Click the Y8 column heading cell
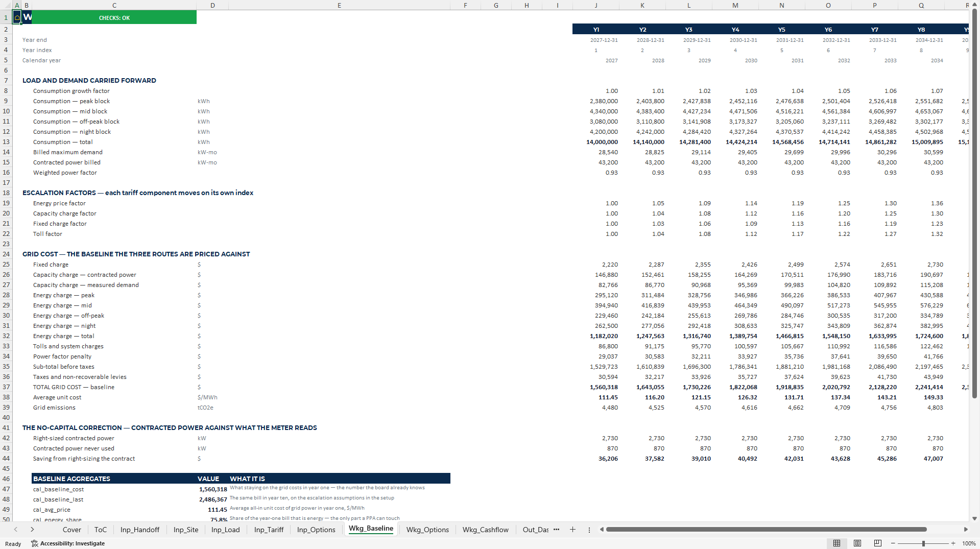 921,30
